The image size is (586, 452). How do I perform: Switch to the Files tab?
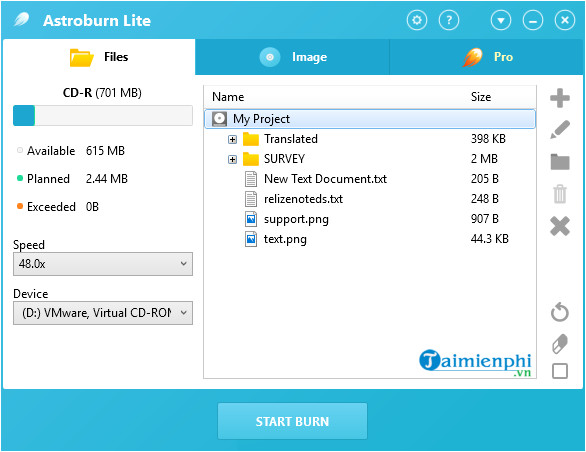(x=99, y=57)
